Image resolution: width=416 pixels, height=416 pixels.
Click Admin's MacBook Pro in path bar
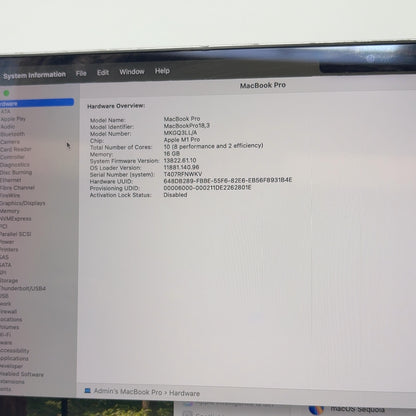coord(128,392)
